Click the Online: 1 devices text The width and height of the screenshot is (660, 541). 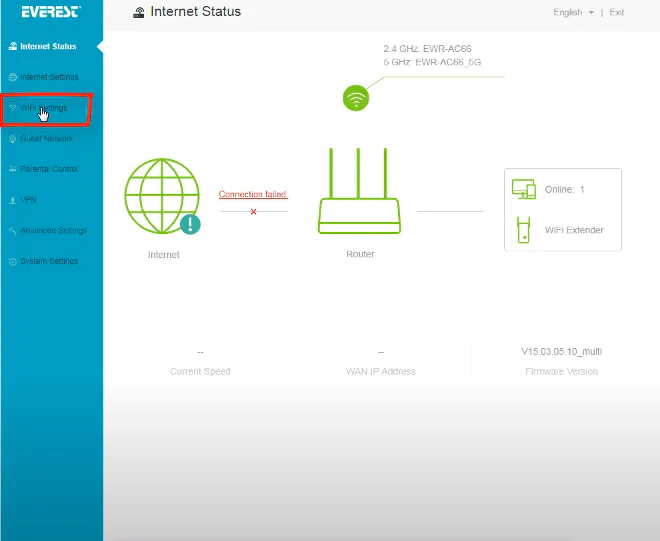[x=565, y=189]
